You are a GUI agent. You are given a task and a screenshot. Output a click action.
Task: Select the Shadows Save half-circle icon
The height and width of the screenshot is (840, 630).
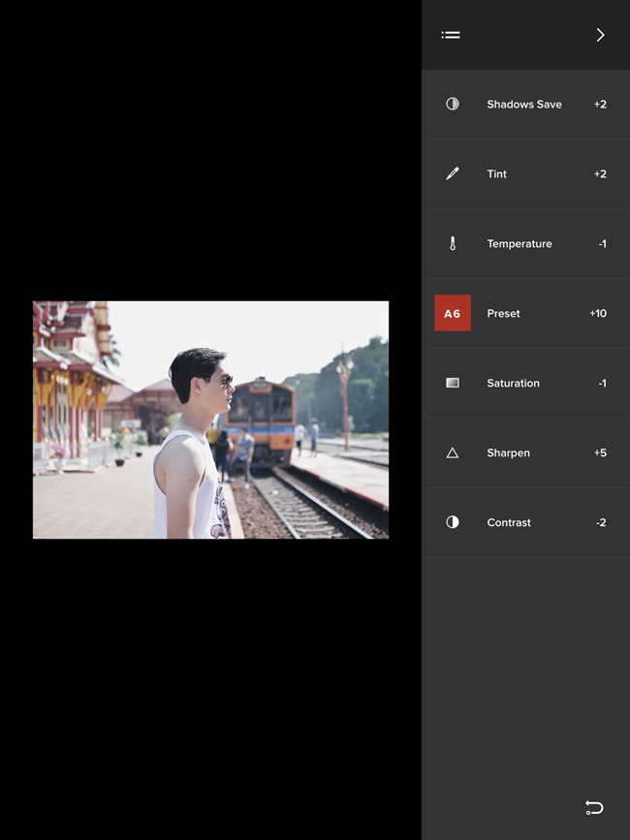[x=453, y=104]
